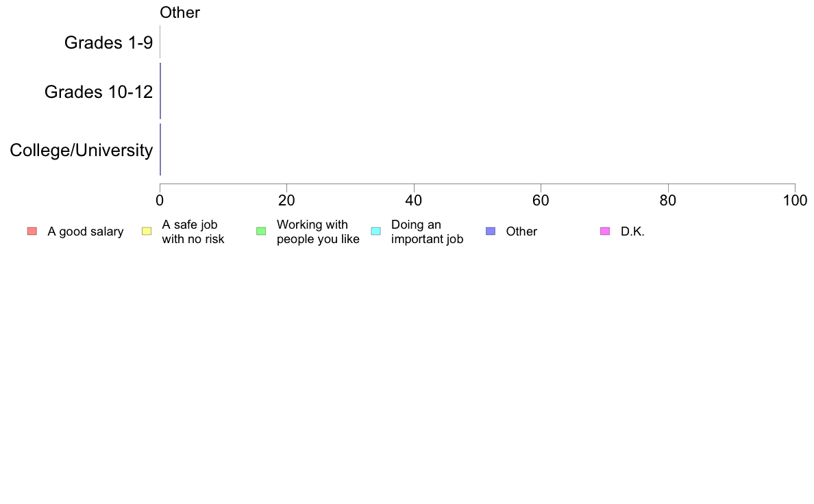Select the D.K. legend label
Viewport: 814px width, 504px height.
(633, 231)
